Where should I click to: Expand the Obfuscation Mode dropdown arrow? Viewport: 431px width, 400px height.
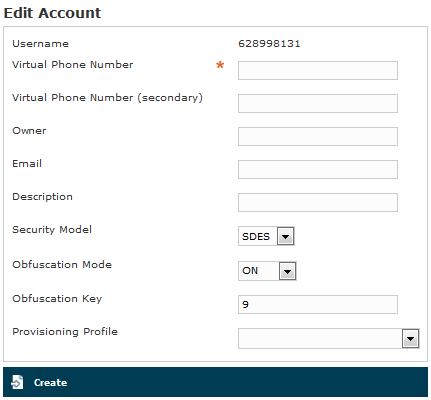tap(287, 271)
